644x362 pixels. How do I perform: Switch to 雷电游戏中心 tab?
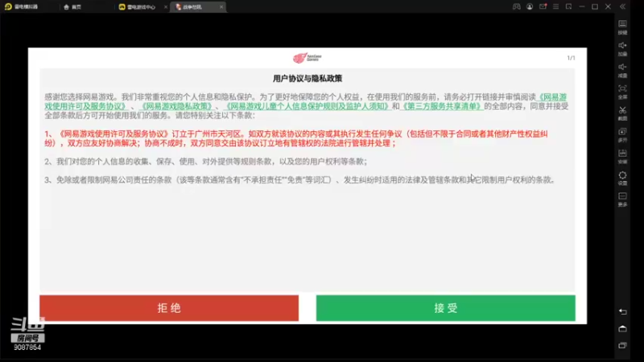tap(137, 7)
